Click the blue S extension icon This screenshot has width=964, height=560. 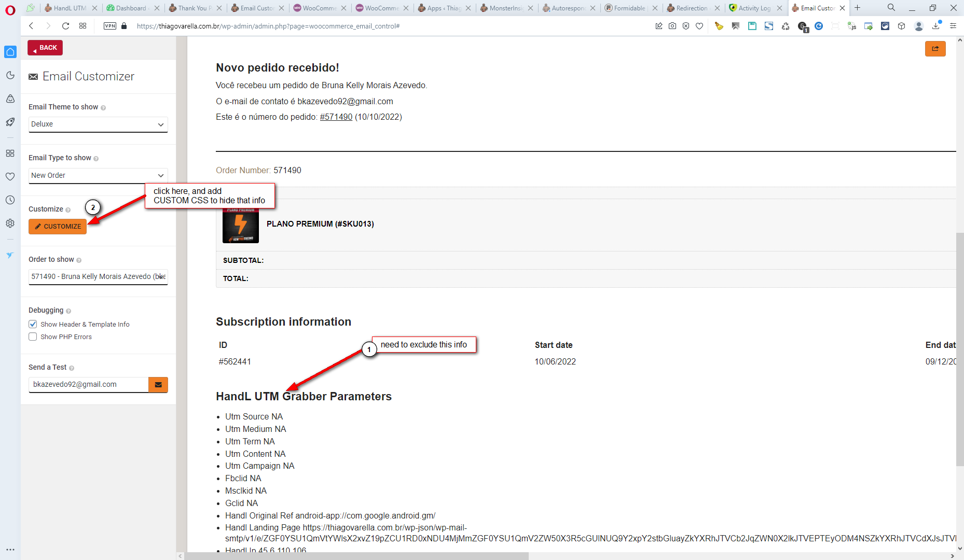coord(769,26)
